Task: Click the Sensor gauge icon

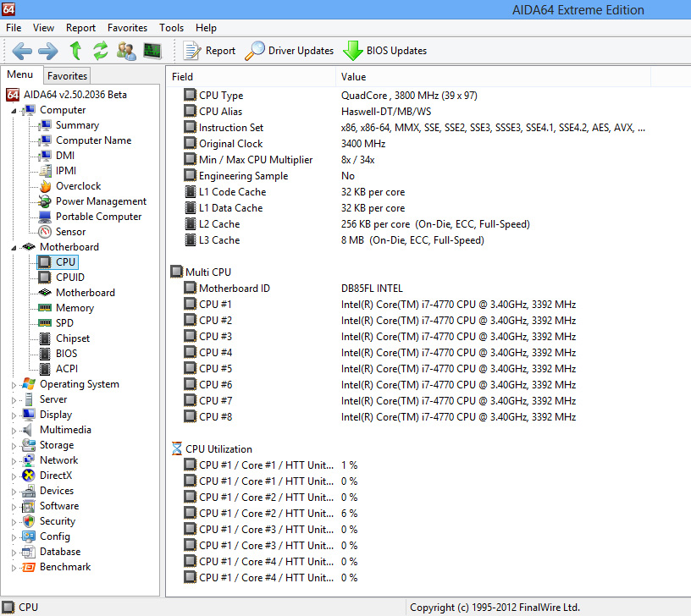Action: pos(45,232)
